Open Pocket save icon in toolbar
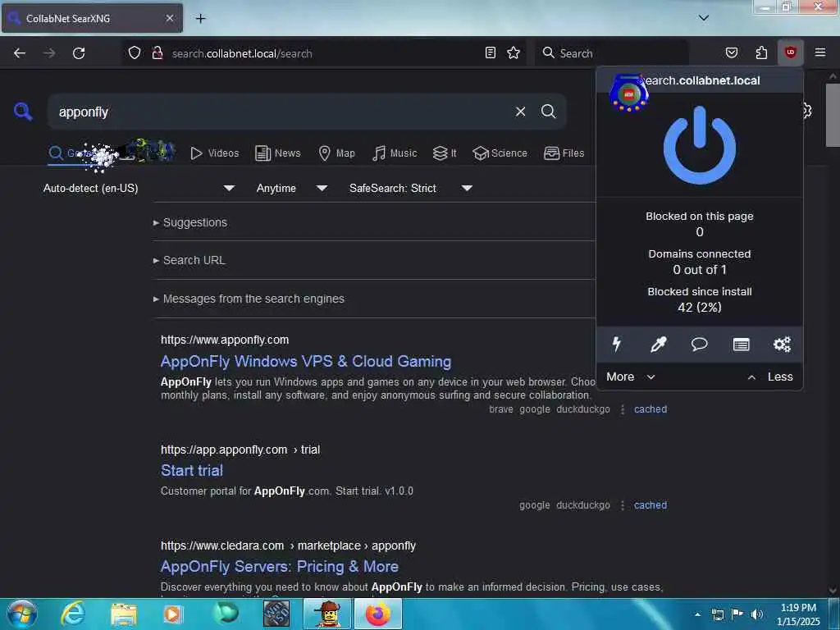The image size is (840, 630). click(x=731, y=52)
